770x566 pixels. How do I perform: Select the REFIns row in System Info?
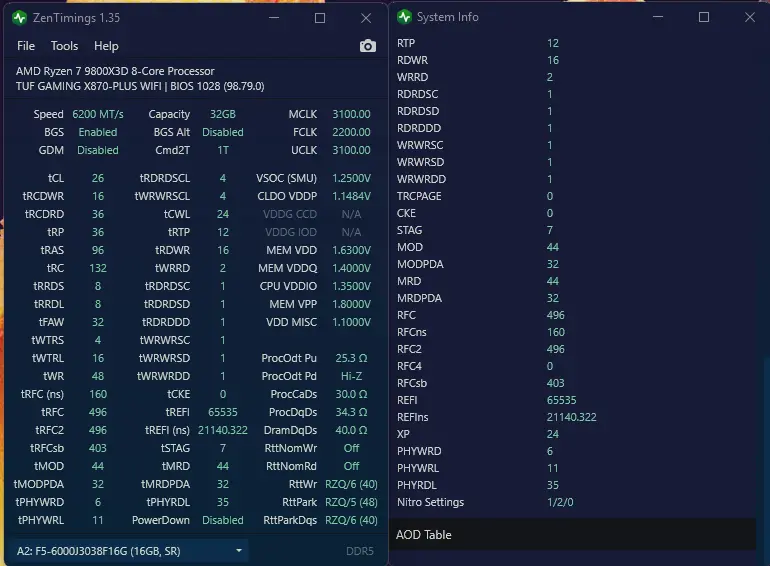coord(573,417)
